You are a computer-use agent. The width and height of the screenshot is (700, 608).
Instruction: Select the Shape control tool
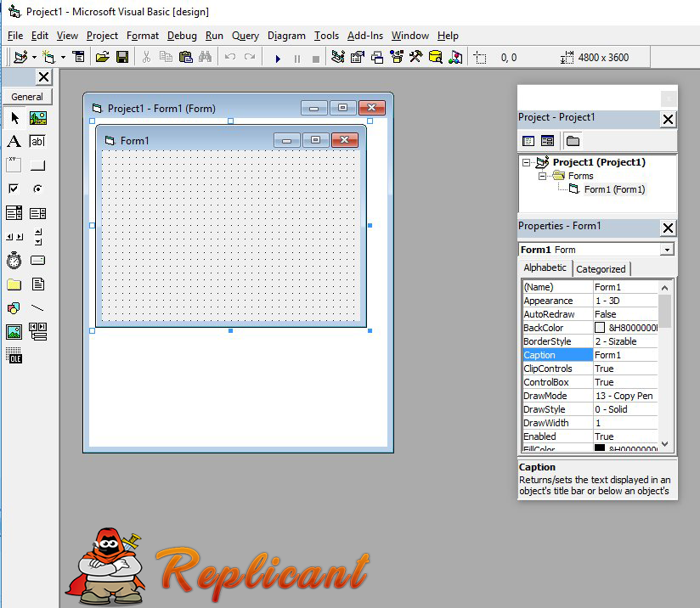pos(14,308)
